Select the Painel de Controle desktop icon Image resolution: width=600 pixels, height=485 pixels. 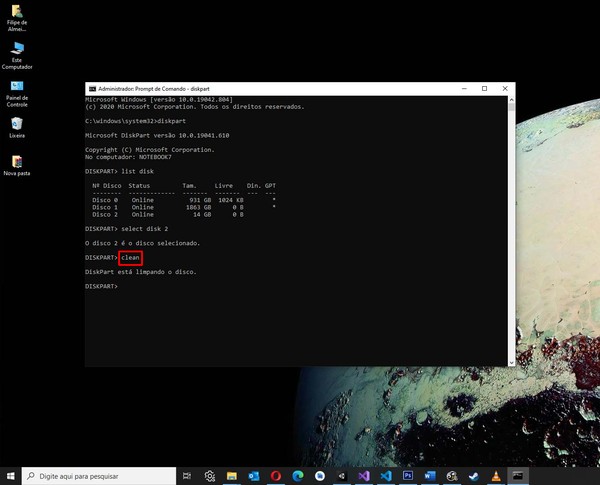tap(16, 90)
